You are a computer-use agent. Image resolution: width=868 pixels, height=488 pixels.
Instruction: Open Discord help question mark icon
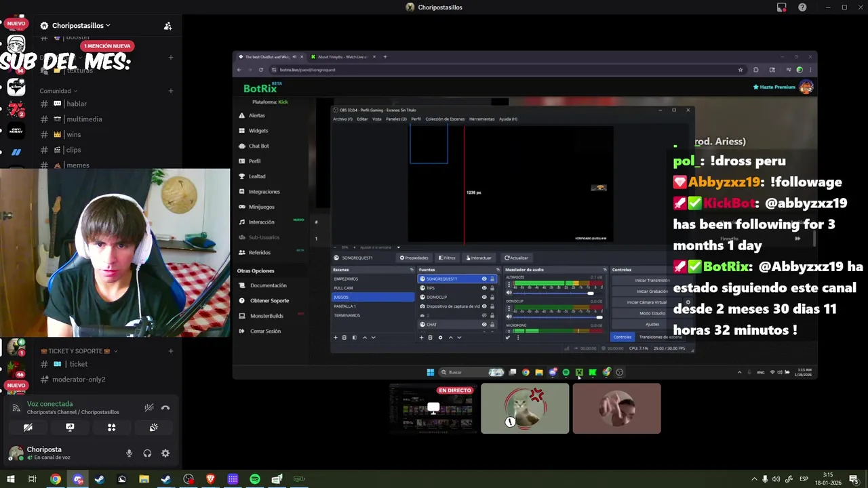click(802, 7)
